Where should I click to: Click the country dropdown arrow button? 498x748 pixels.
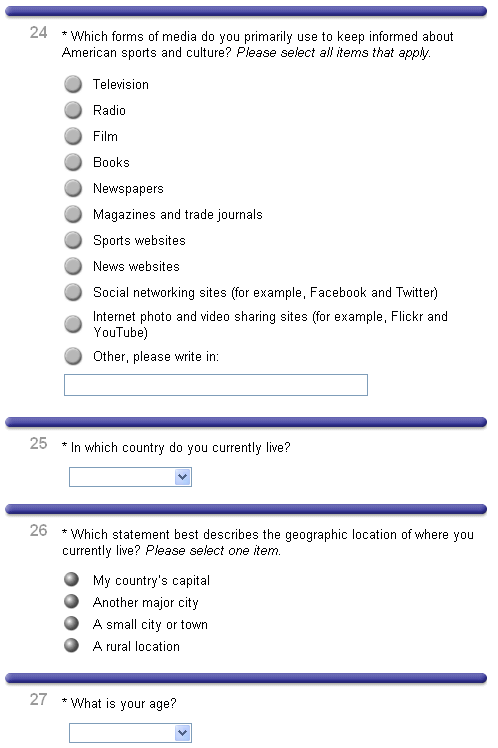coord(183,477)
